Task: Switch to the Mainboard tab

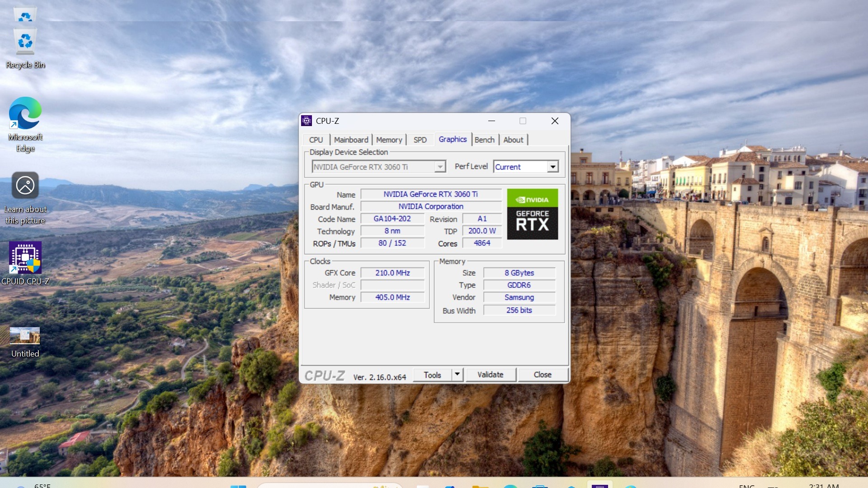Action: pos(351,140)
